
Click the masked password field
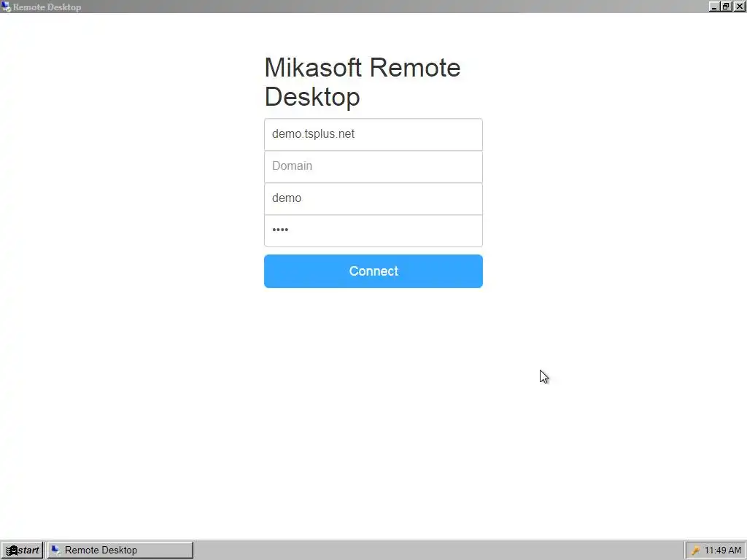[373, 230]
